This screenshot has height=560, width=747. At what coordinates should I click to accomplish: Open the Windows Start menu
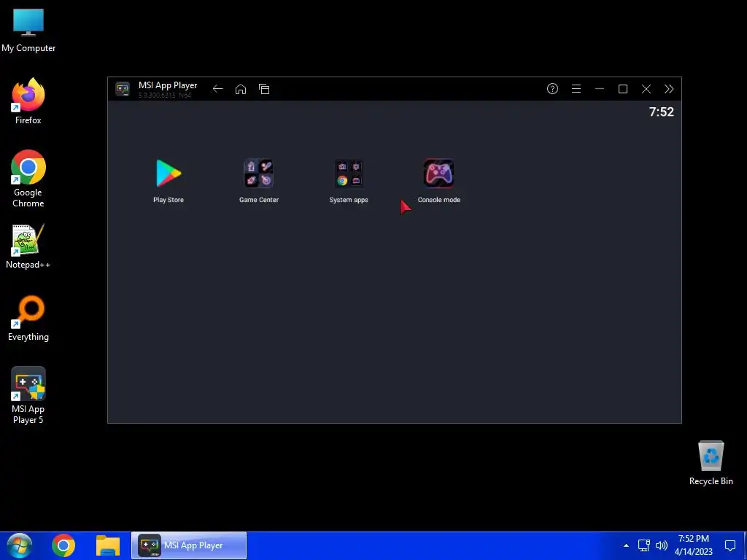19,545
